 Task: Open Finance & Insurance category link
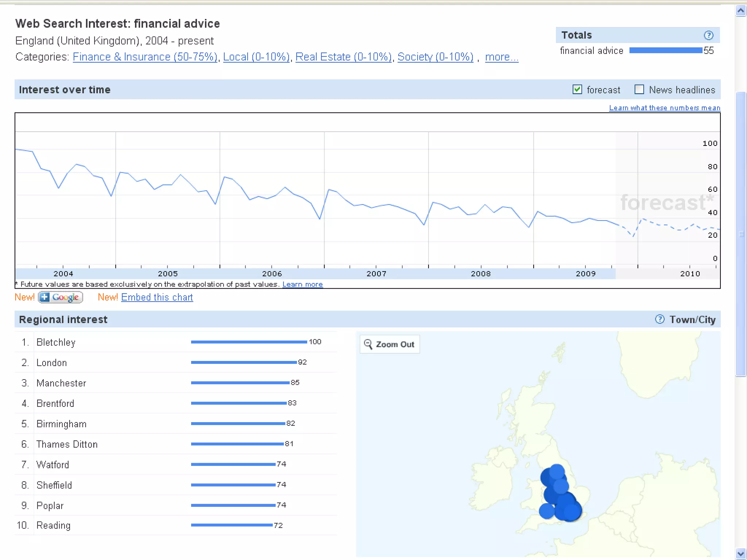[145, 57]
